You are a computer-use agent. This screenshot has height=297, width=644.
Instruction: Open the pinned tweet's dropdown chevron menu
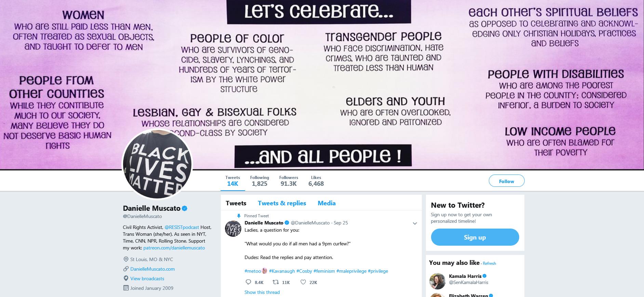point(415,223)
